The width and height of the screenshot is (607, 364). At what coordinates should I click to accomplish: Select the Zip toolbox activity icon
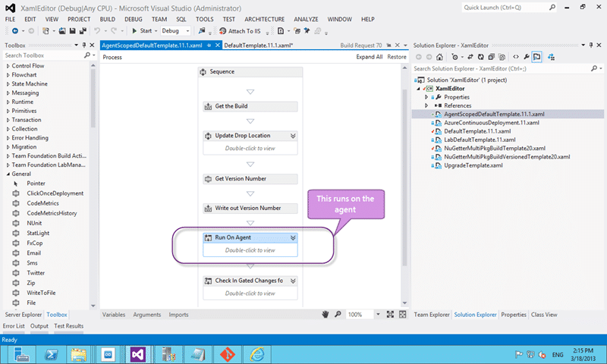(16, 283)
